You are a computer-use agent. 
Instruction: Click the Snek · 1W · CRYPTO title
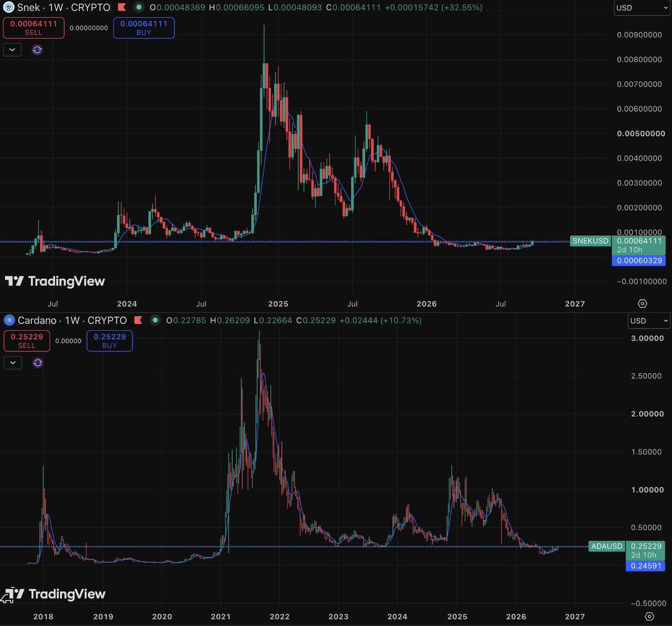coord(64,8)
